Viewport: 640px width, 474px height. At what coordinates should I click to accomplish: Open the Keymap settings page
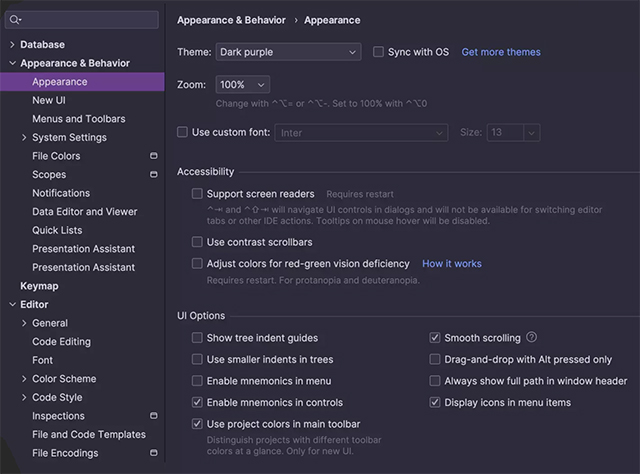tap(39, 286)
